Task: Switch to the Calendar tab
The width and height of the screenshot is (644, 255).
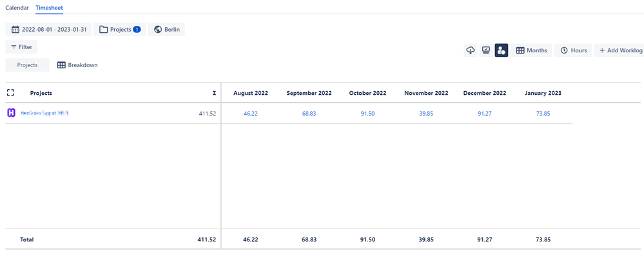Action: (17, 7)
